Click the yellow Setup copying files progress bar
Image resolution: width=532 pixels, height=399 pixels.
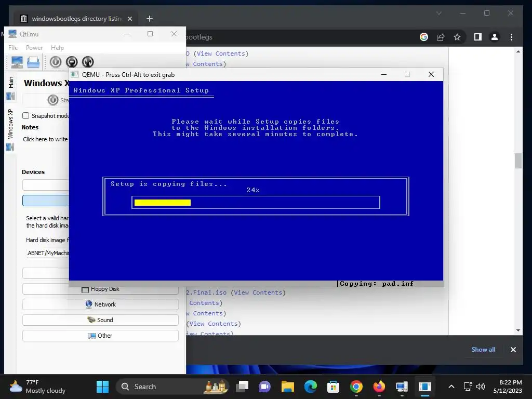pyautogui.click(x=163, y=203)
